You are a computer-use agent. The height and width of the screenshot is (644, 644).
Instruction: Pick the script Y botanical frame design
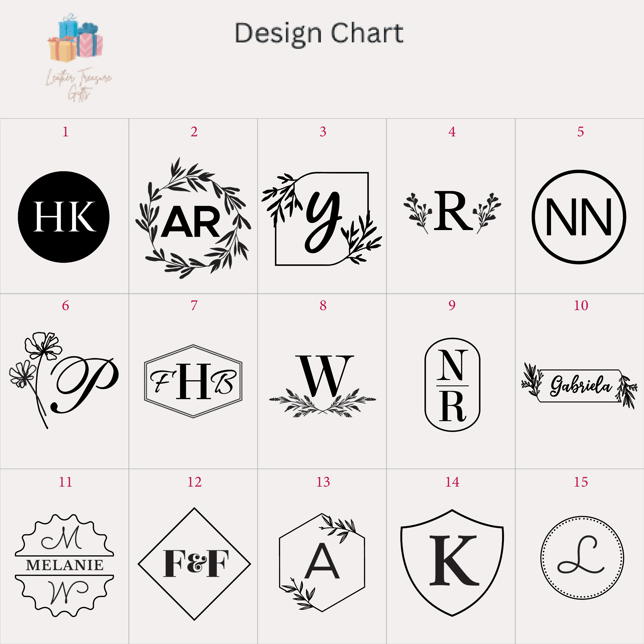pos(322,219)
